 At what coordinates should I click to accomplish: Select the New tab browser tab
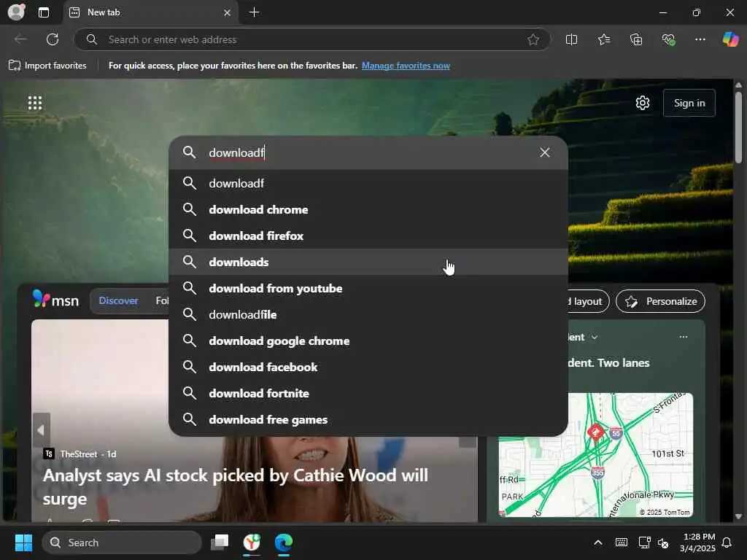(150, 12)
